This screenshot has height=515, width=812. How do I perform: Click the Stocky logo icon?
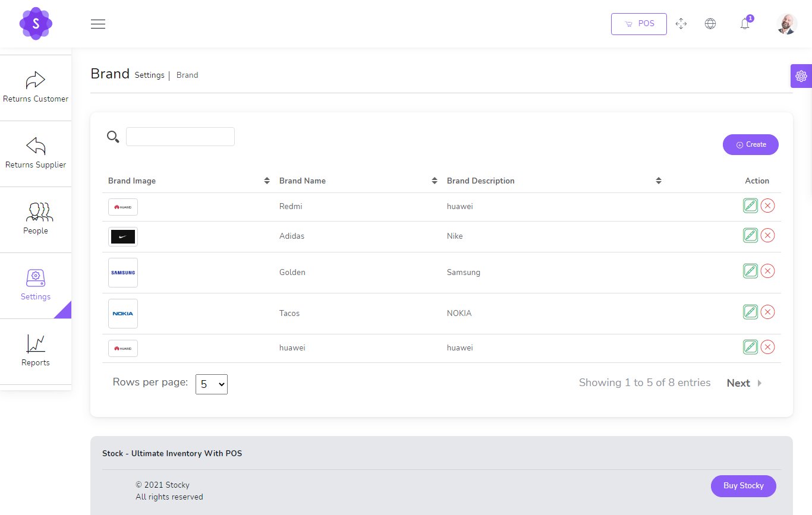(36, 24)
